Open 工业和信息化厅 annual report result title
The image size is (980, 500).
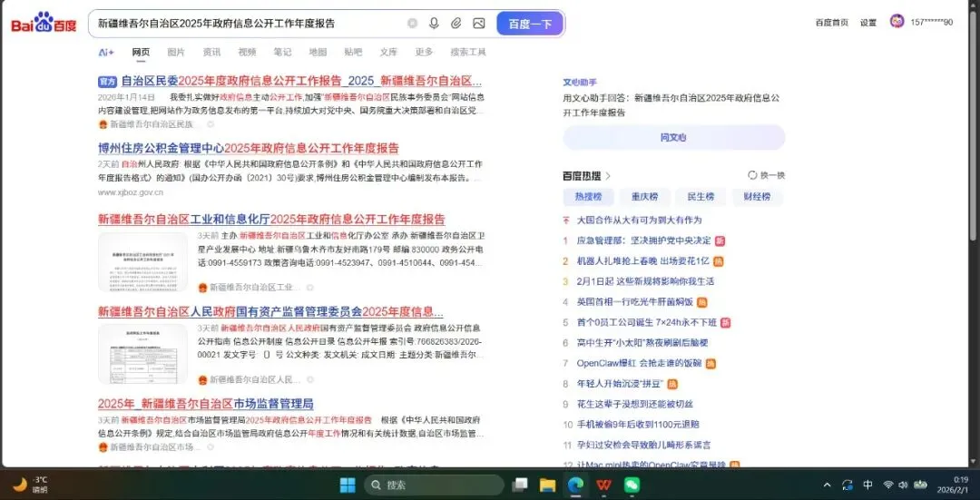271,220
